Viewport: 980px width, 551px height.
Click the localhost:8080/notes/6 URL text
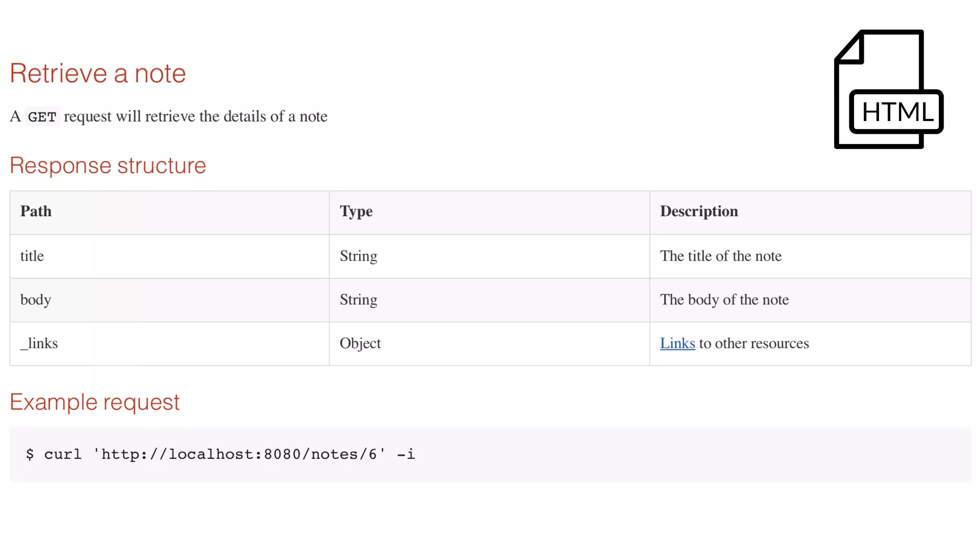239,454
